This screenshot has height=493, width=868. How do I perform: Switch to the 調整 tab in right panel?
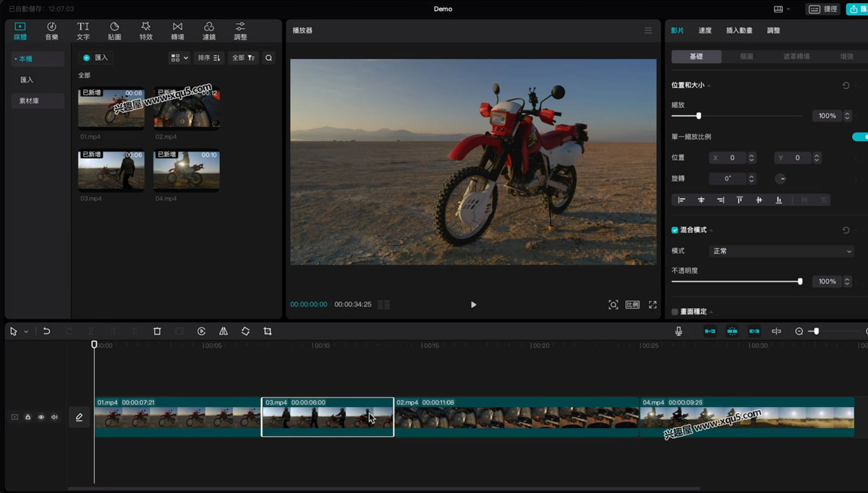773,30
